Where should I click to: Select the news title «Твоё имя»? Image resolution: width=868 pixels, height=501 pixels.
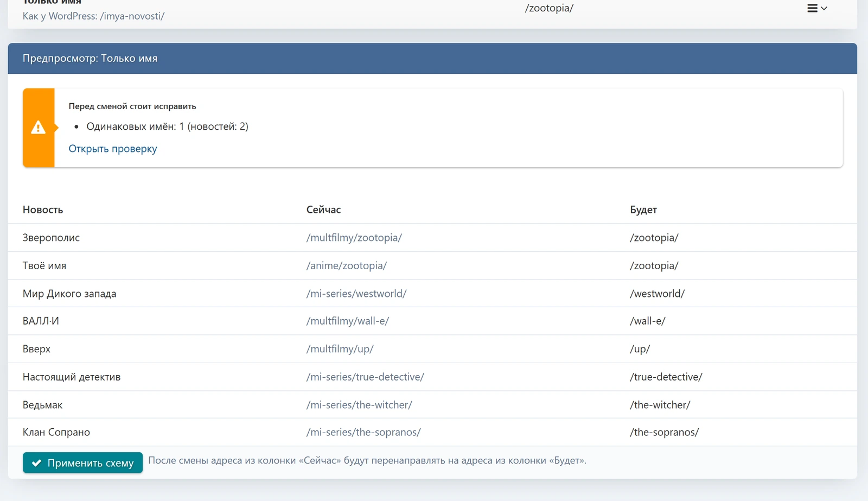tap(44, 266)
